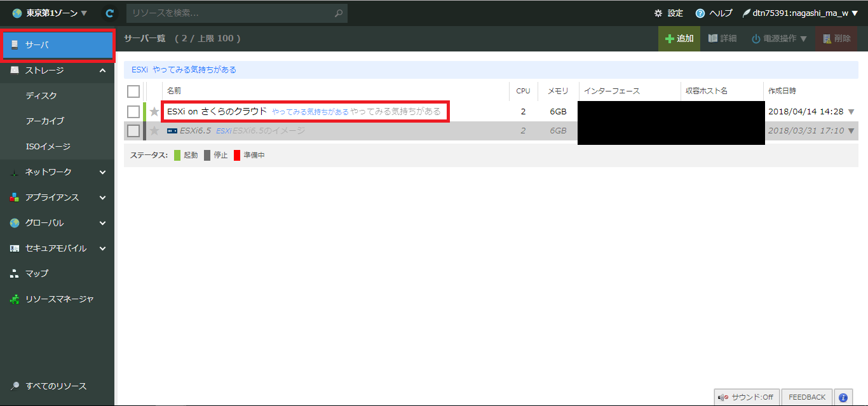
Task: Expand the アプライアンス section
Action: tap(103, 198)
